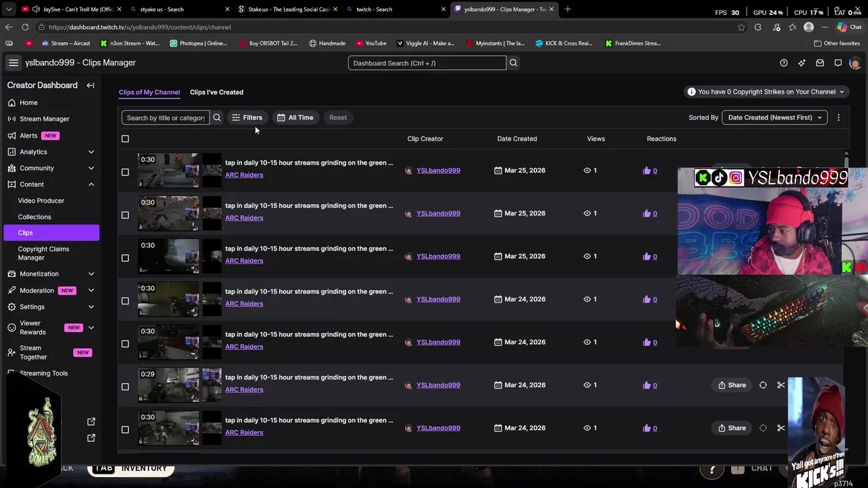Screen dimensions: 868x488
Task: Open the Twitch dashboard hamburger menu
Action: click(x=13, y=63)
